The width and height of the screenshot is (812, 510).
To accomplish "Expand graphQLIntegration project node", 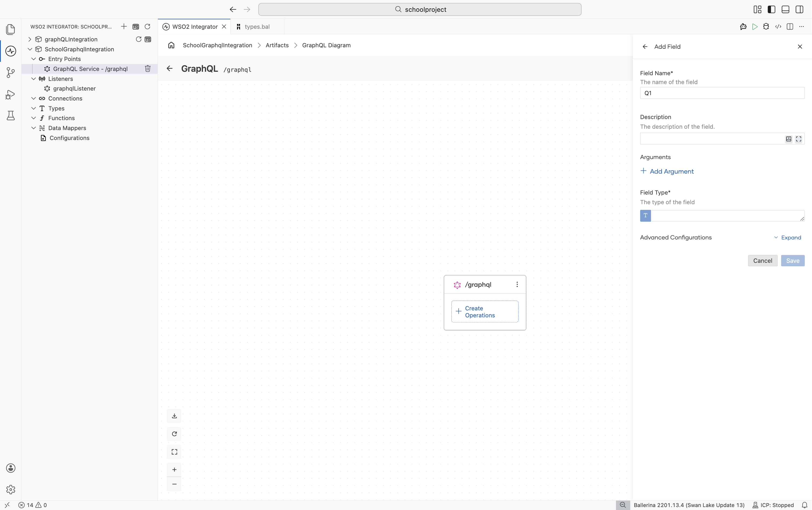I will tap(30, 39).
